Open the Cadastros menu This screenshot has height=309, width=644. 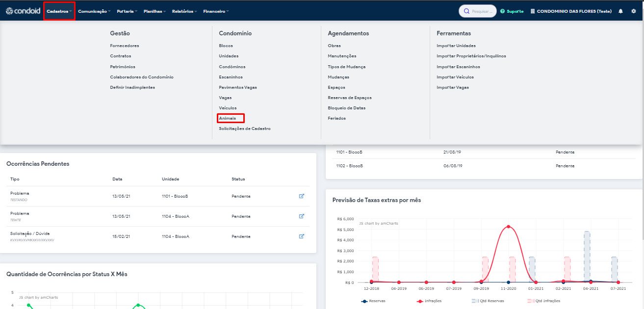tap(59, 11)
